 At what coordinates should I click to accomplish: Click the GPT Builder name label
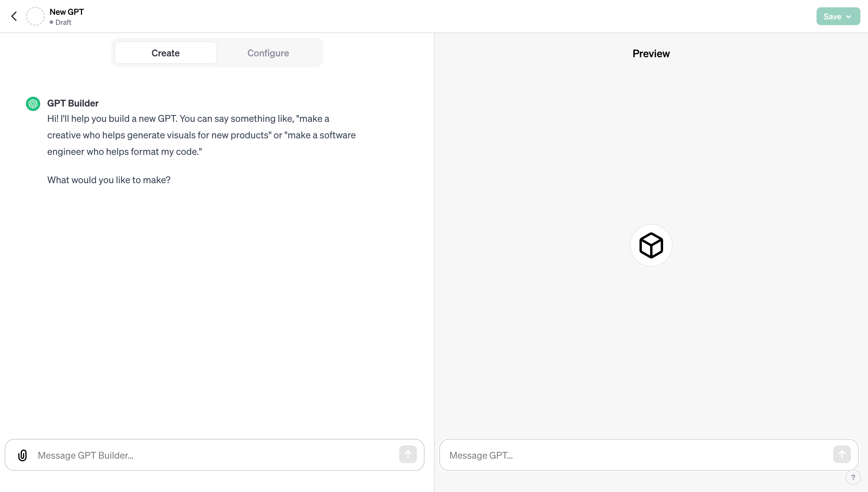[73, 104]
